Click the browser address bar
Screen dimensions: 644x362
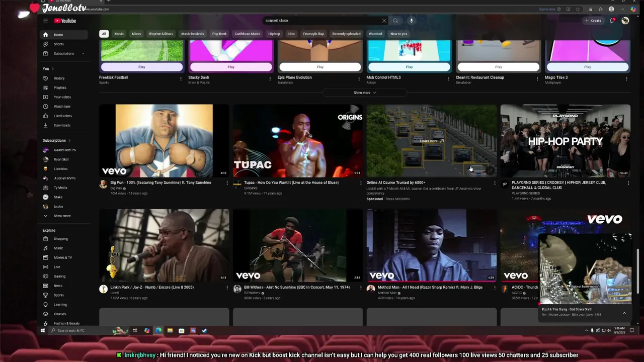click(x=302, y=9)
